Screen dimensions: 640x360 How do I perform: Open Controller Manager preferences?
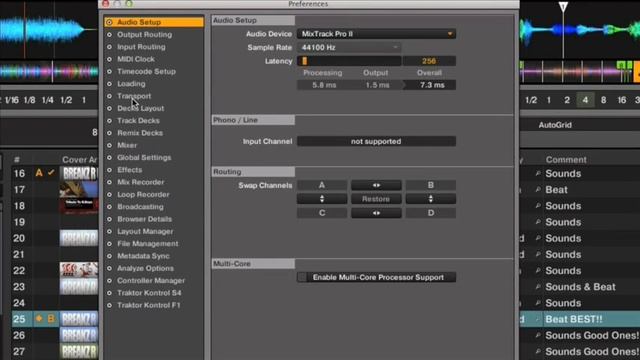[x=151, y=280]
